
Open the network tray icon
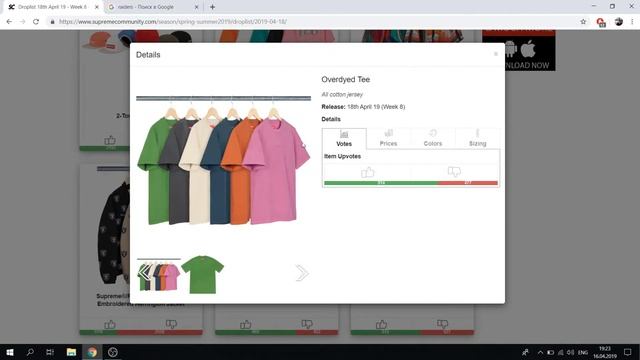[561, 352]
